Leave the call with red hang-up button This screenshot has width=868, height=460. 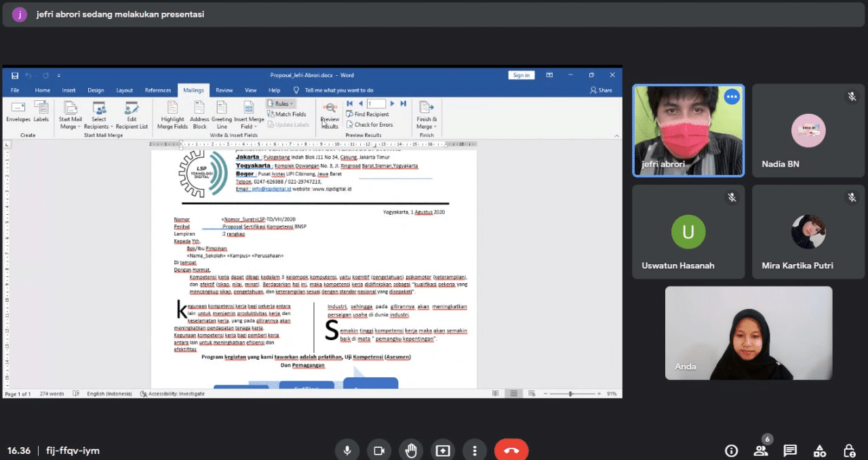pyautogui.click(x=511, y=451)
